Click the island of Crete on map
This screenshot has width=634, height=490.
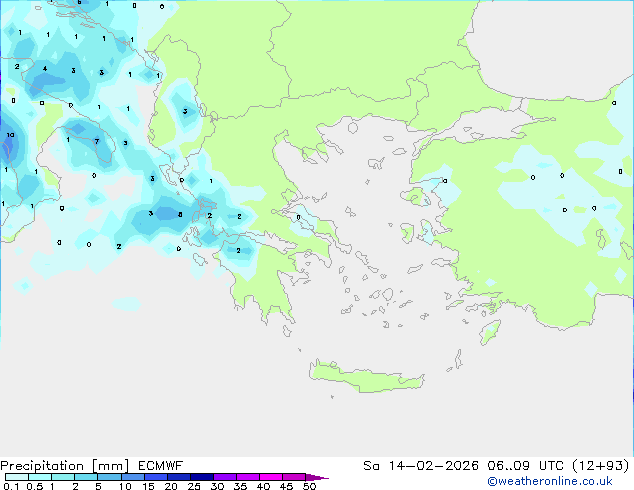click(x=366, y=377)
